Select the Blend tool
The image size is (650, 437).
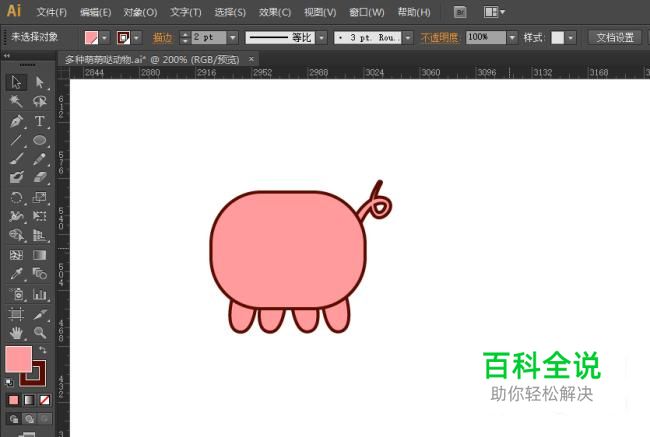point(40,274)
